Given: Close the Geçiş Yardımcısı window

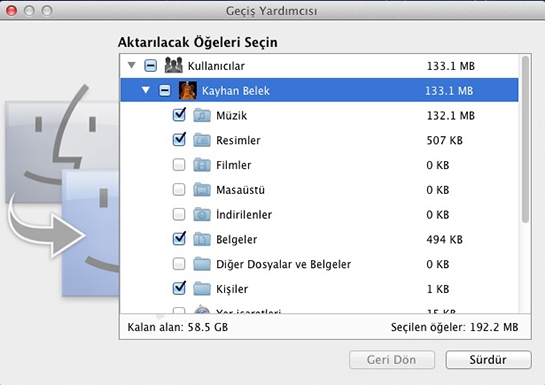Looking at the screenshot, I should coord(11,11).
